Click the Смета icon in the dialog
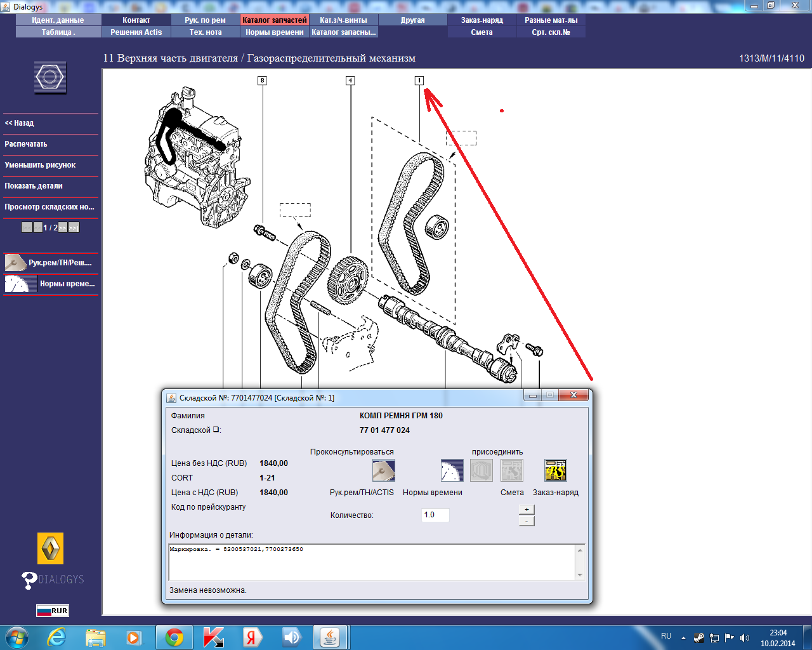Screen dimensions: 812x650 coord(512,470)
